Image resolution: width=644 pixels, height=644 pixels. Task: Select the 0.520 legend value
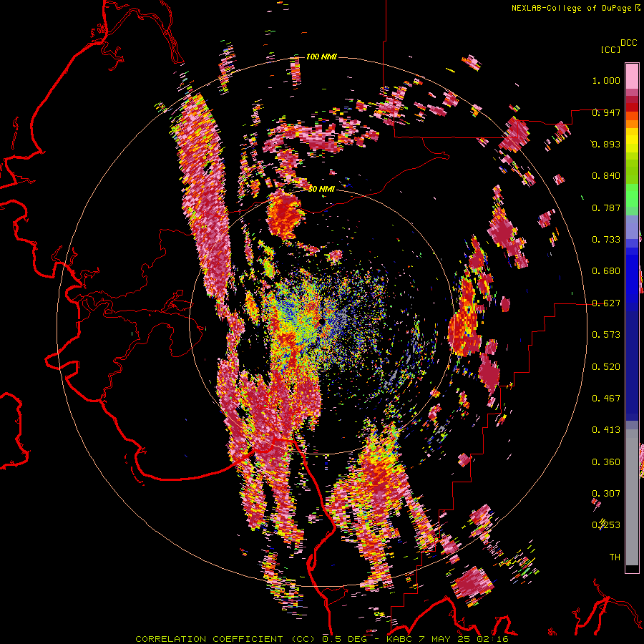(606, 367)
